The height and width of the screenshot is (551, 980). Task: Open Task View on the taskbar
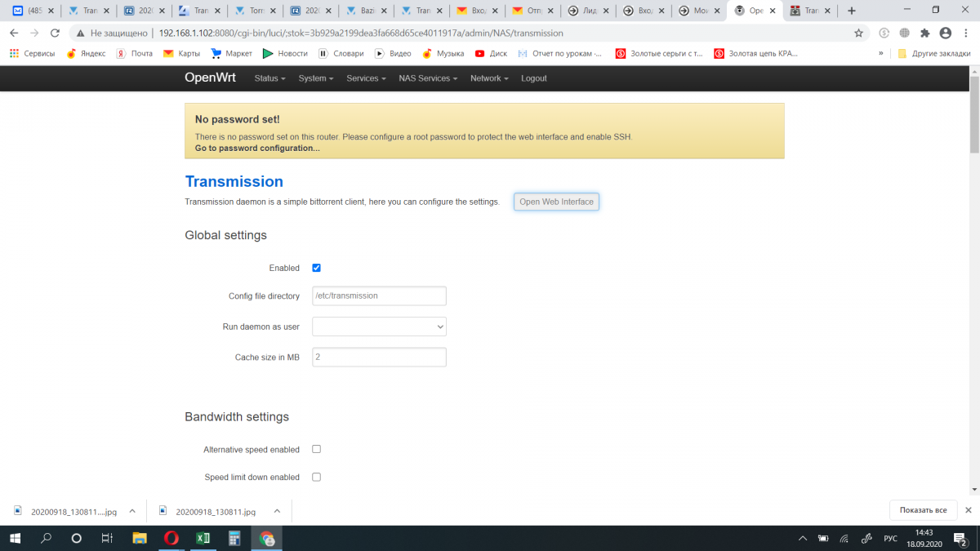[x=107, y=538]
